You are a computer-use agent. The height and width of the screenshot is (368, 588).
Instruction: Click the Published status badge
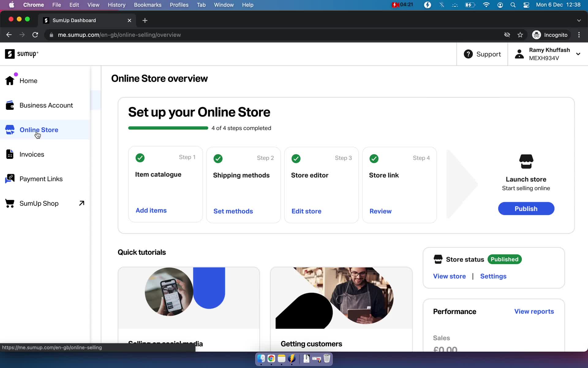coord(504,259)
